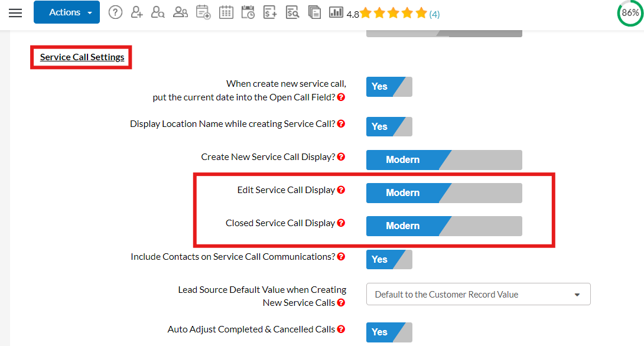Click the 86% progress circle
This screenshot has width=644, height=346.
click(630, 13)
